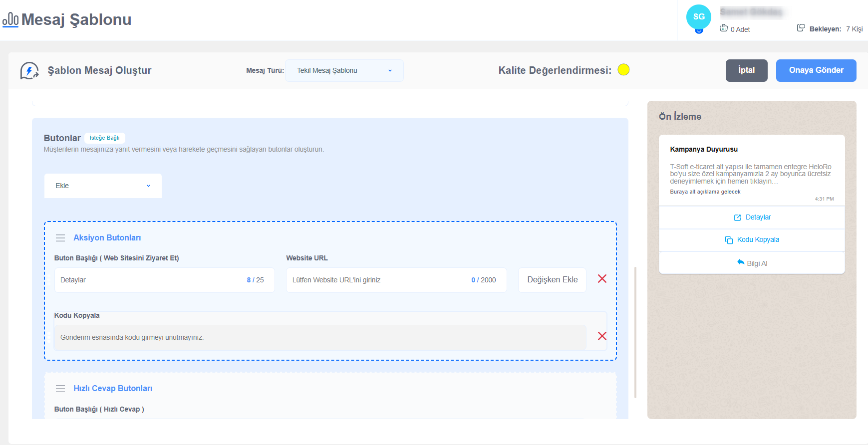Click the Detaylar button title field

tap(150, 280)
